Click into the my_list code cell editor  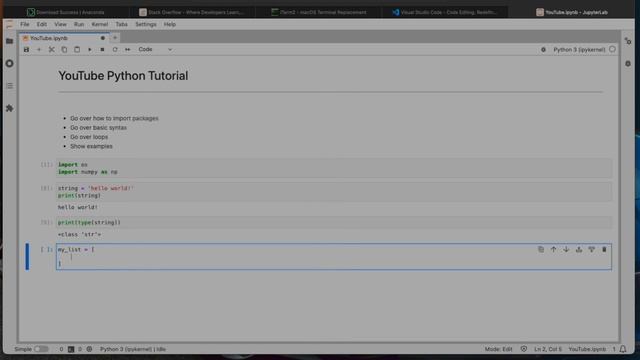tap(334, 257)
